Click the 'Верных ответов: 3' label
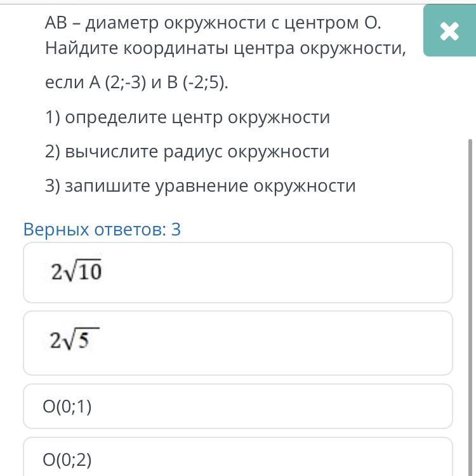Screen dimensions: 476x476 102,229
